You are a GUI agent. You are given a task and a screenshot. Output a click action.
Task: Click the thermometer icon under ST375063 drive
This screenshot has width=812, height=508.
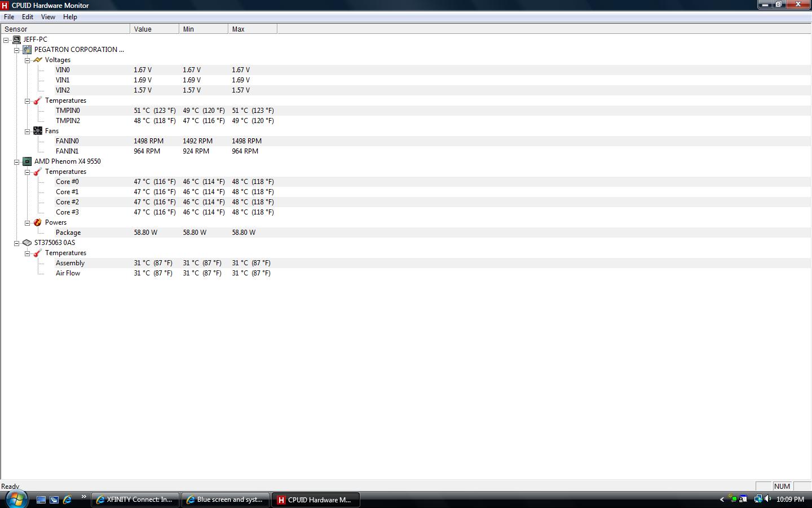[x=38, y=253]
